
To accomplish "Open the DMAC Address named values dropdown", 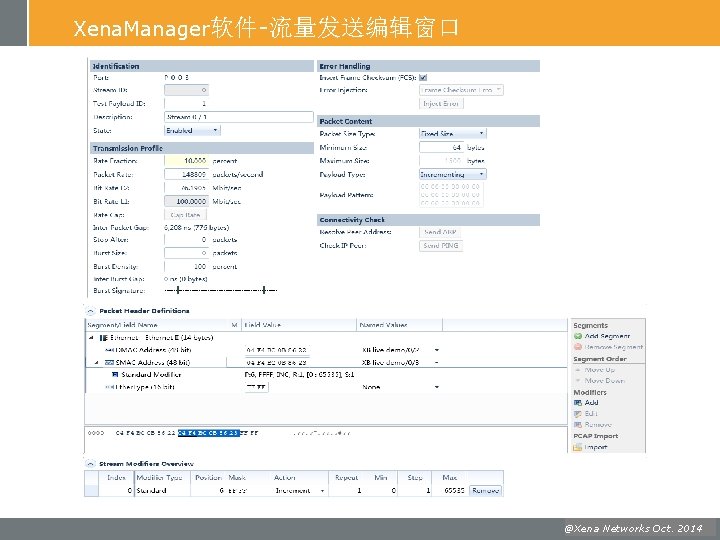I will coord(437,350).
